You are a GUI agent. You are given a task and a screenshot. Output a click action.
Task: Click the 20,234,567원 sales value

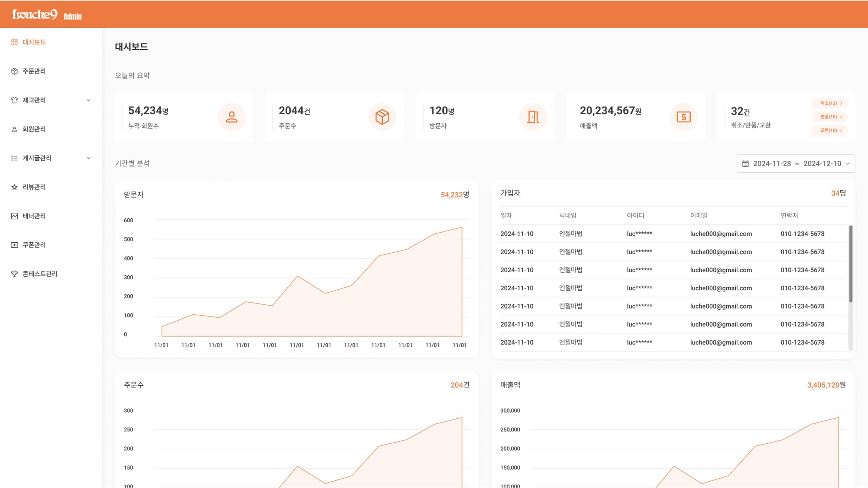(x=611, y=111)
